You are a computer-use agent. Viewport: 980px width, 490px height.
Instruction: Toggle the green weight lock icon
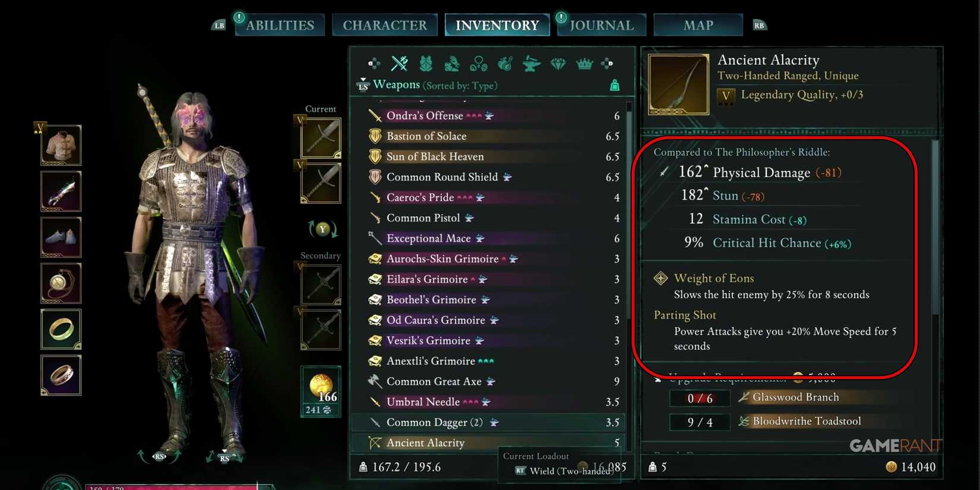[615, 86]
